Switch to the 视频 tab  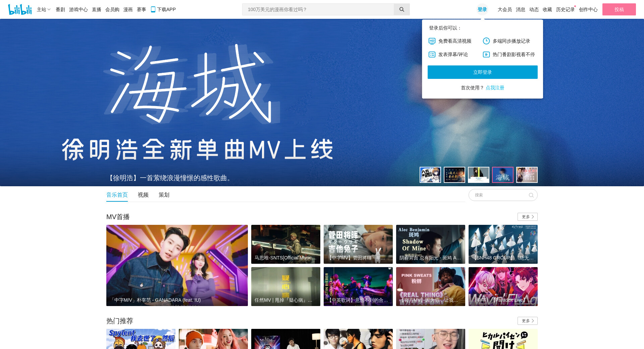click(143, 195)
